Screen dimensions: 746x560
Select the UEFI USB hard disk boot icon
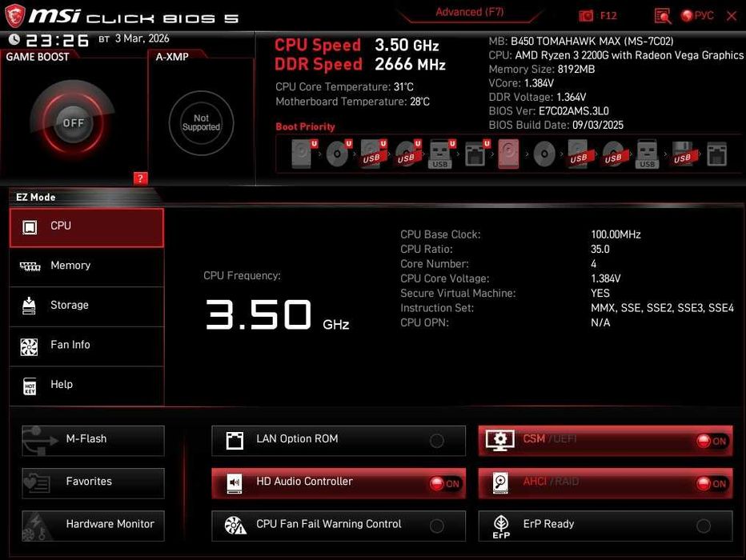[374, 154]
